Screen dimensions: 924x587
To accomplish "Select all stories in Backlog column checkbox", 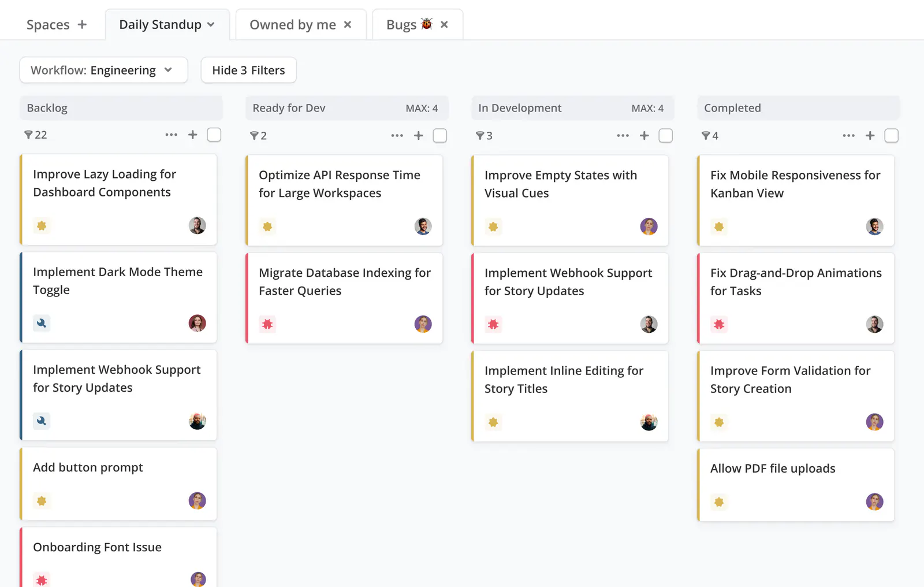I will click(214, 135).
